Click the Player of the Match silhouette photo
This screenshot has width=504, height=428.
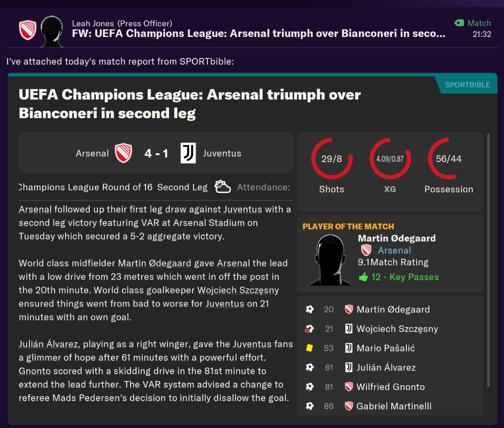pos(331,260)
